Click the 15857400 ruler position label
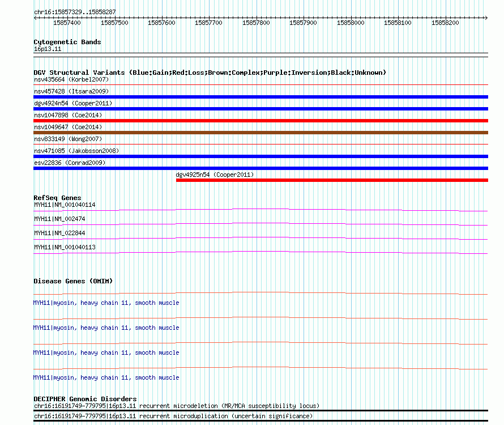Viewport: 504px width, 425px height. coord(67,23)
